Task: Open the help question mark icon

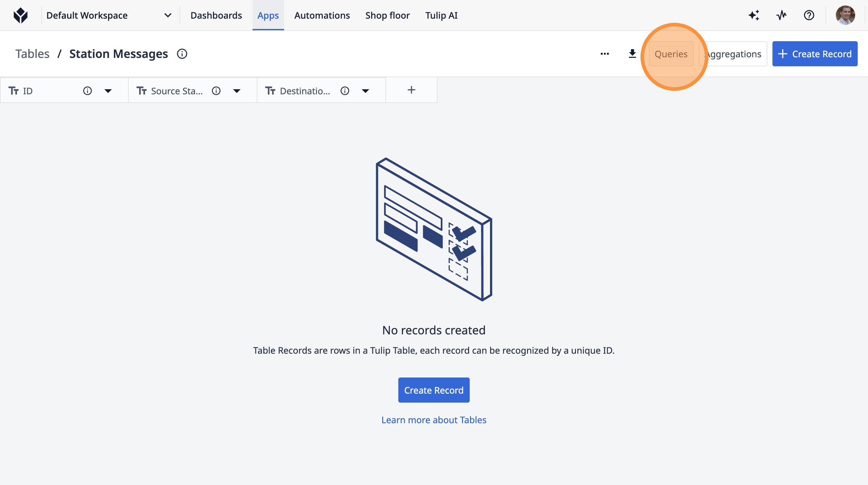Action: 809,15
